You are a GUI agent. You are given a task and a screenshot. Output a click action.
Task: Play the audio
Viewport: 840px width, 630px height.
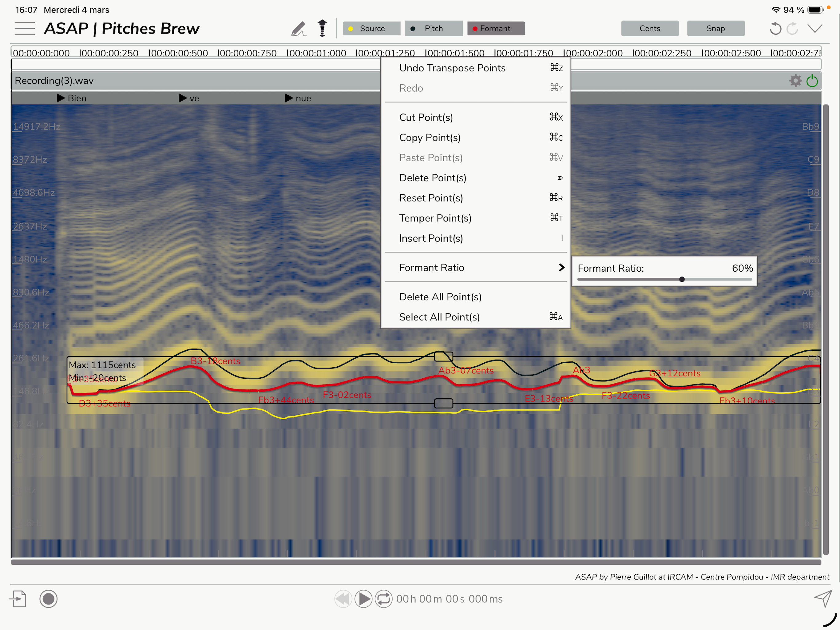[363, 599]
